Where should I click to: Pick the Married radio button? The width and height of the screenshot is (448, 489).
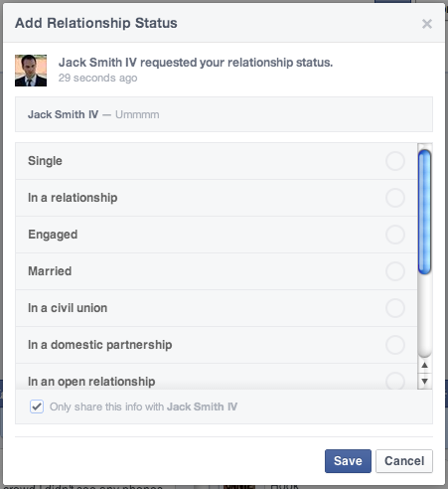tap(395, 271)
